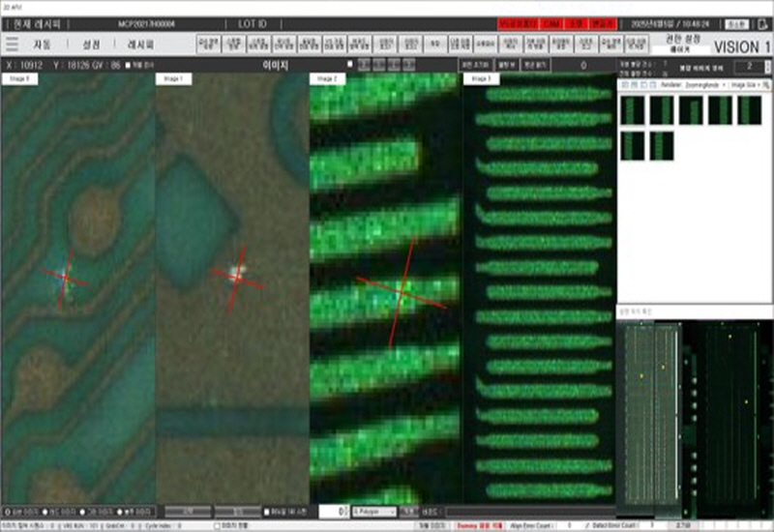Select the first defect thumbnail in the gallery
The image size is (774, 532).
coord(632,109)
